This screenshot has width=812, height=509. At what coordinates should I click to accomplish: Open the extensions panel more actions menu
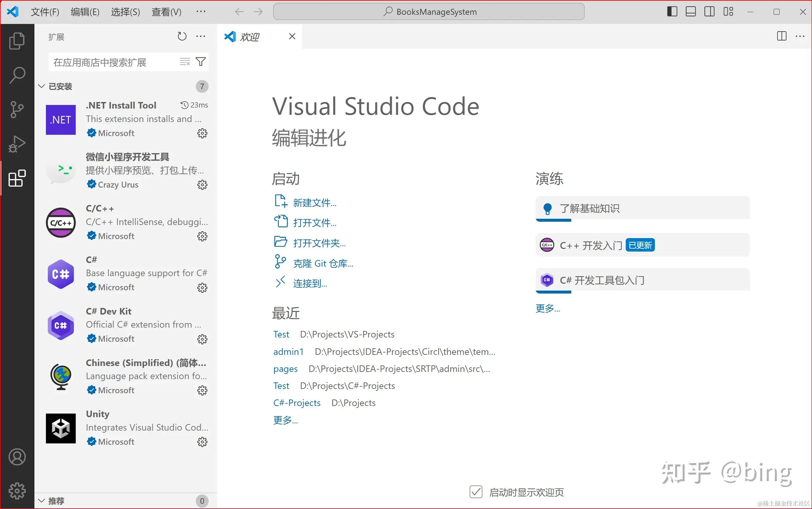(x=201, y=36)
